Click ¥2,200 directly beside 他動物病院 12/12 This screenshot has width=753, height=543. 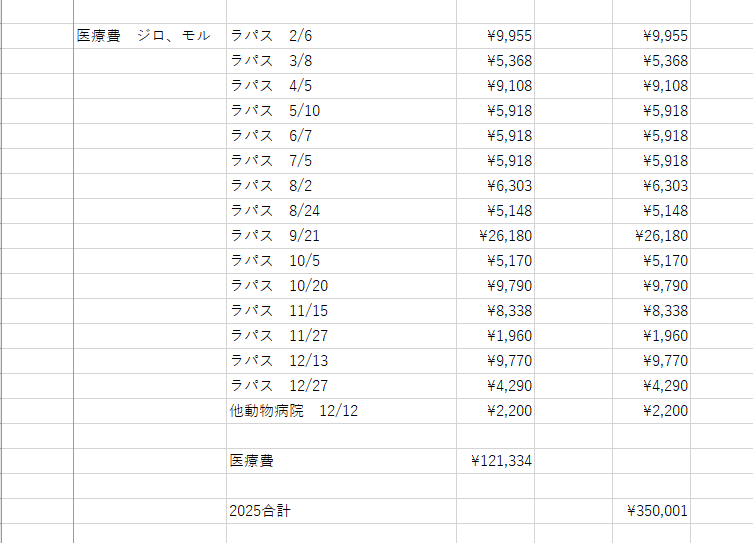(x=495, y=410)
